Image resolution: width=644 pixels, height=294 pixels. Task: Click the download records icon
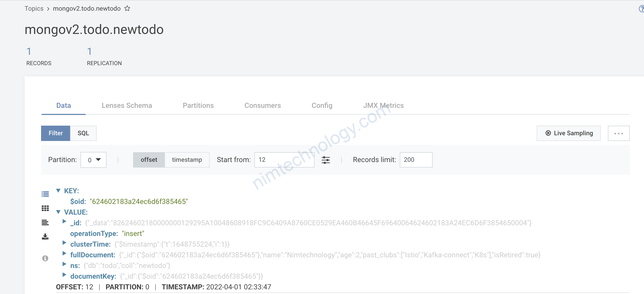(x=45, y=237)
